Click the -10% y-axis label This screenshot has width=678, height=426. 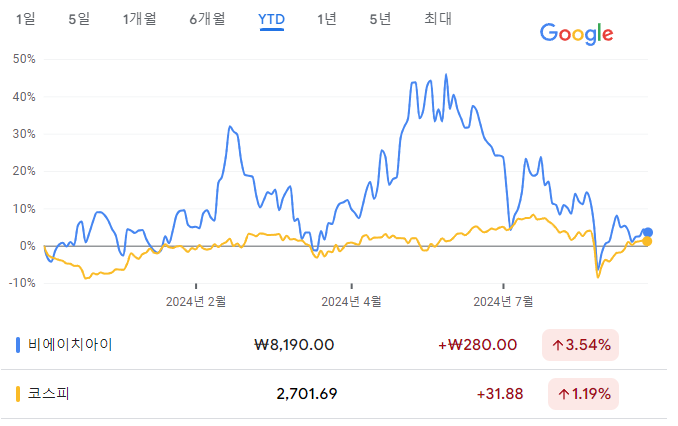[x=22, y=283]
